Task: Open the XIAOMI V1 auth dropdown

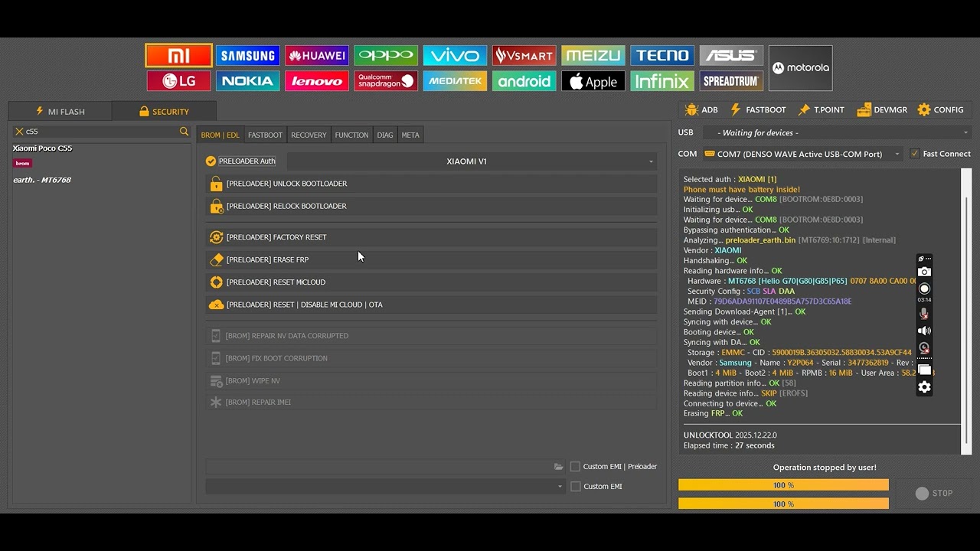Action: (472, 161)
